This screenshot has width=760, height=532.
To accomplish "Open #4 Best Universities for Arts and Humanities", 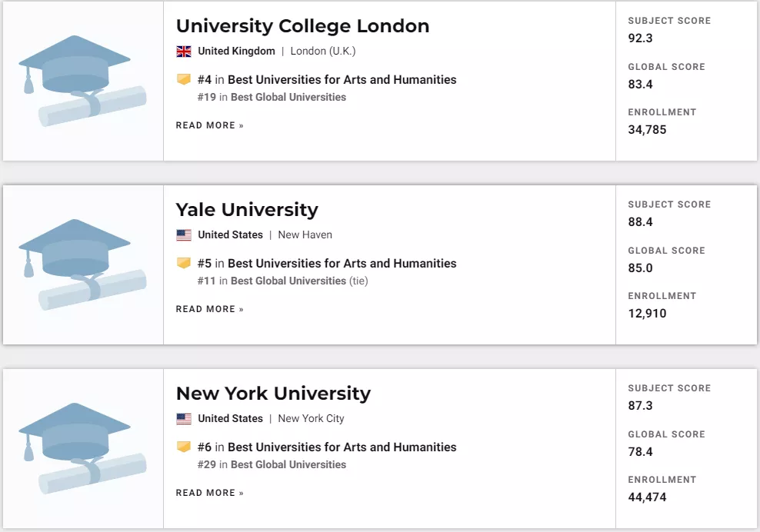I will pyautogui.click(x=327, y=79).
